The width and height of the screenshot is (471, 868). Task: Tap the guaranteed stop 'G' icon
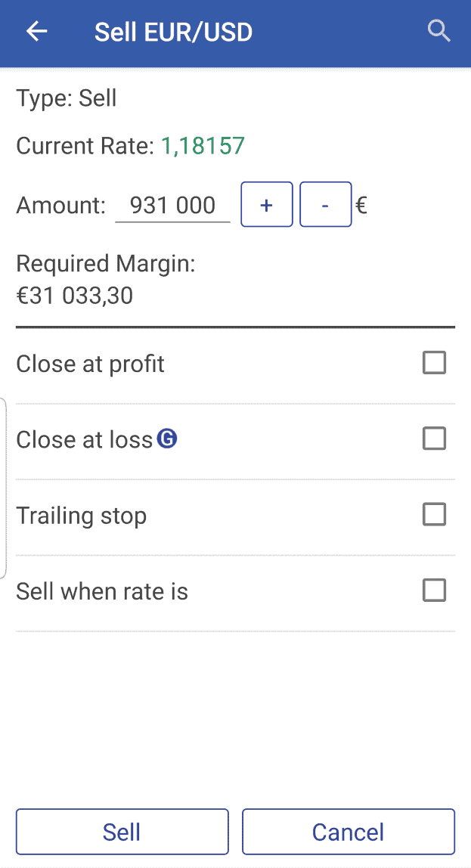167,439
